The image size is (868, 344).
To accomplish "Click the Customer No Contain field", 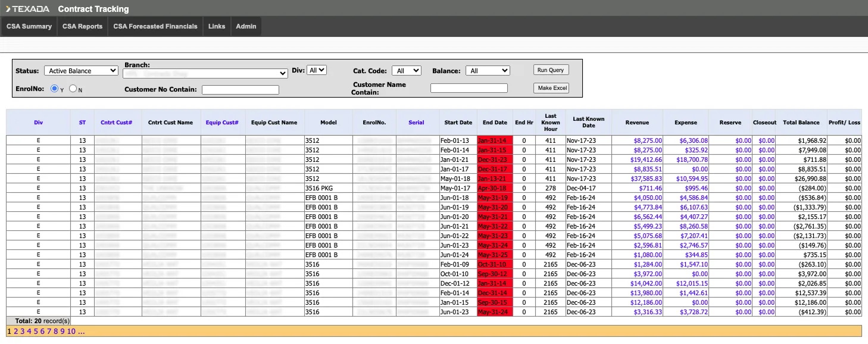I will pos(241,90).
